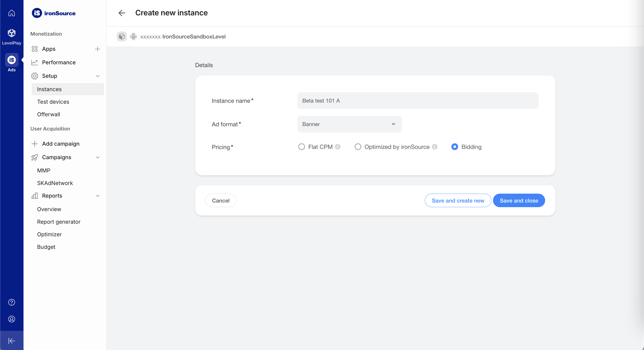
Task: Click the Save and close button
Action: tap(519, 201)
